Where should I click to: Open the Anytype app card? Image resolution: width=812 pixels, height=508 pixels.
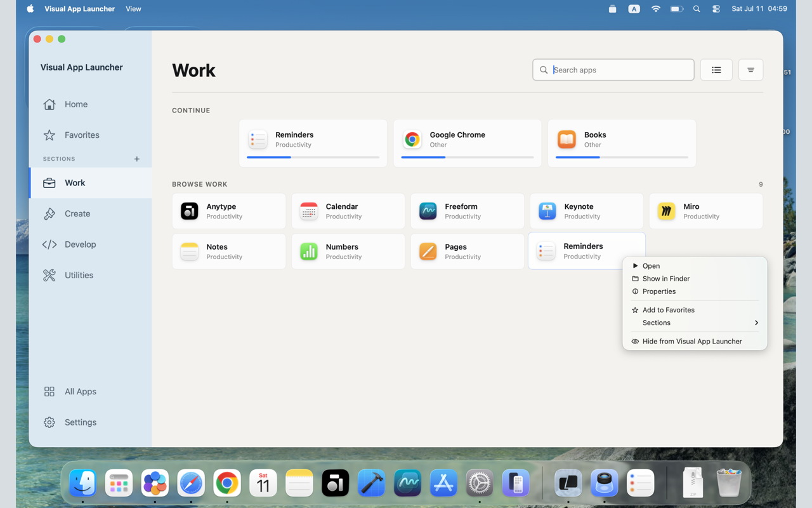[229, 211]
